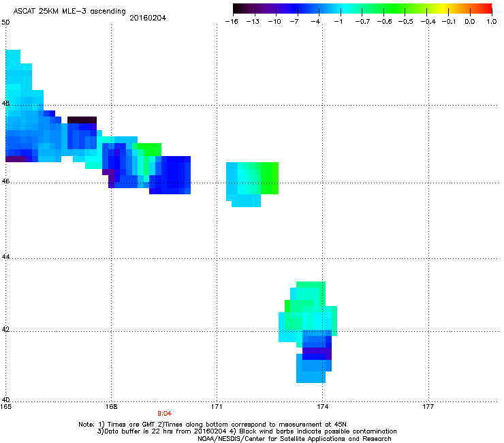Click the longitude label 171

[217, 407]
